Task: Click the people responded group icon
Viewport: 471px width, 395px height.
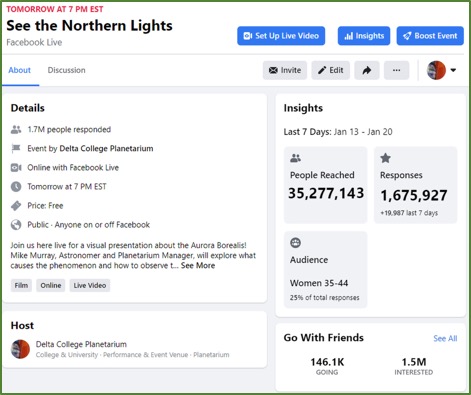Action: [x=16, y=129]
